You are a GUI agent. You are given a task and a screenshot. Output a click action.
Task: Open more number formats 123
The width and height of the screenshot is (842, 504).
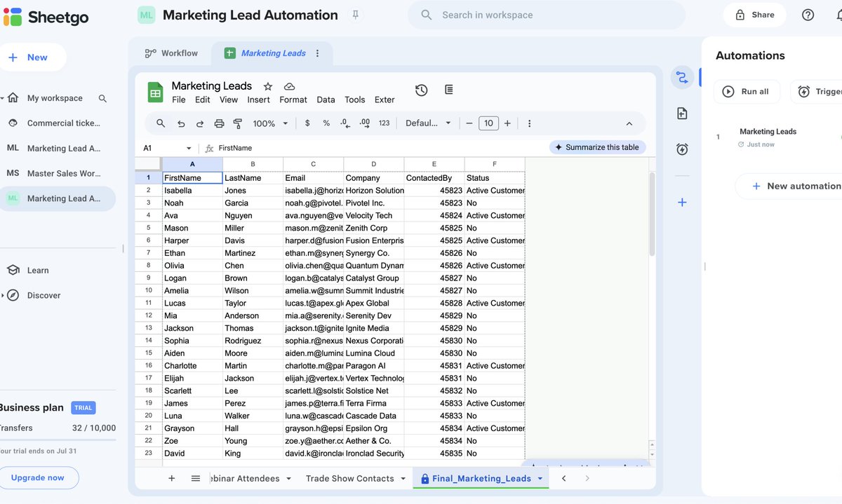384,123
